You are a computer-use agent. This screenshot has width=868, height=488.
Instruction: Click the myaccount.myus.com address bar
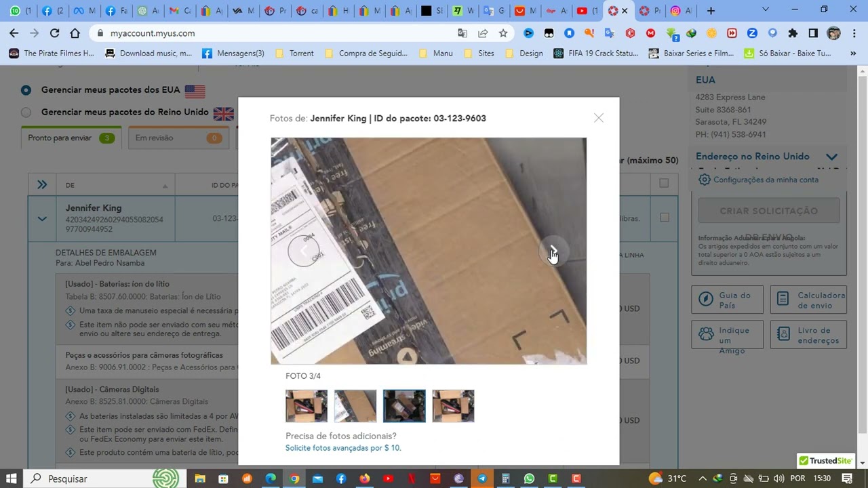point(271,33)
